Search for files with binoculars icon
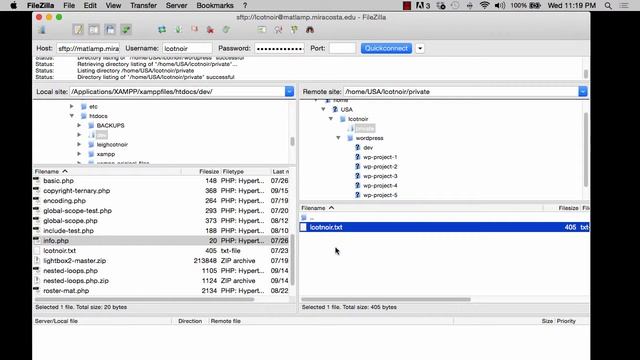This screenshot has height=360, width=640. click(310, 30)
